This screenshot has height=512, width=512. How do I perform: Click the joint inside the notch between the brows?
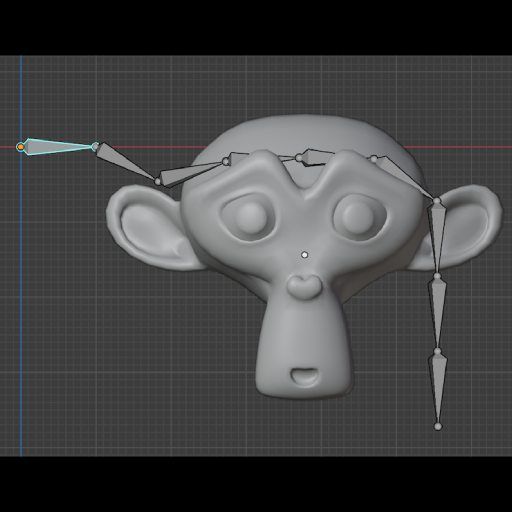click(299, 158)
